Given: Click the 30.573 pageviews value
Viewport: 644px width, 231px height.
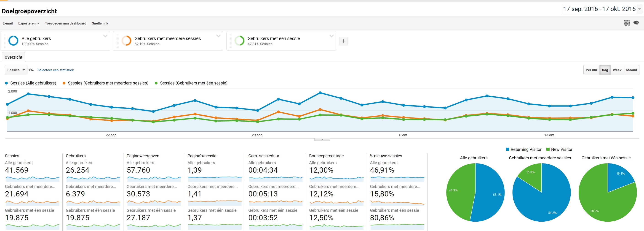Looking at the screenshot, I should coord(138,194).
